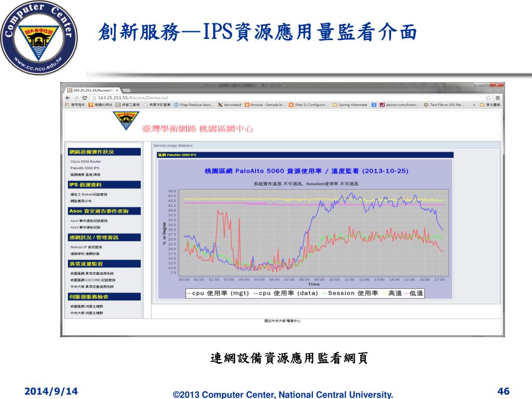Image resolution: width=532 pixels, height=399 pixels.
Task: Open the 中央大學 伺服主機群 link
Action: 87,313
